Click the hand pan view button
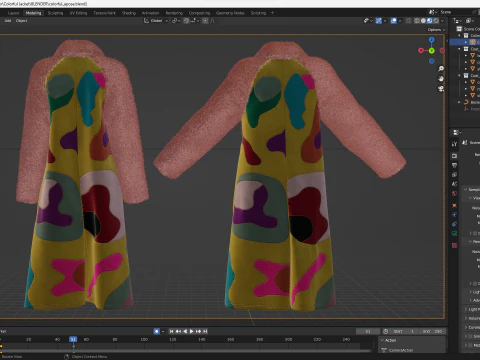Screen dimensions: 480x360 coord(441,79)
